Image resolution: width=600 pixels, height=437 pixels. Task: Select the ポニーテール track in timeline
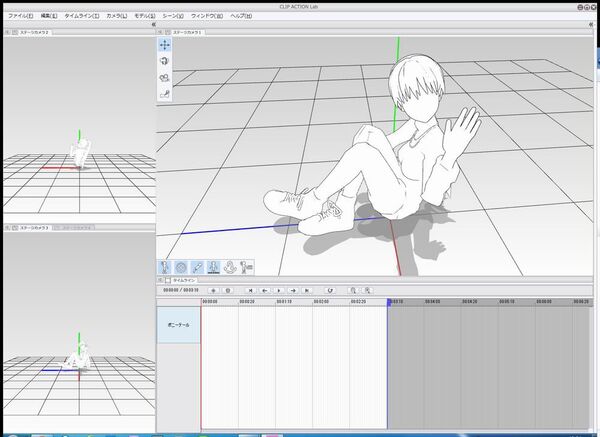click(179, 325)
